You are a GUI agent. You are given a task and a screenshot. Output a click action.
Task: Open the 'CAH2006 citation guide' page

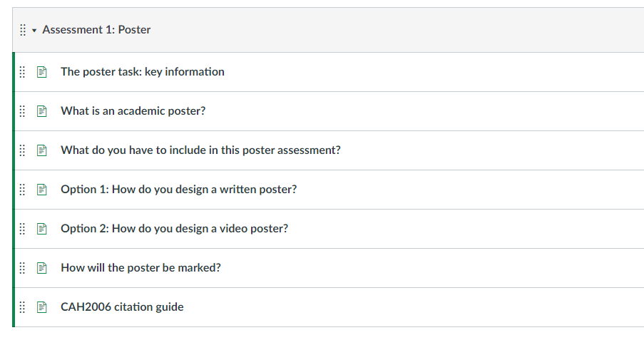pos(122,307)
